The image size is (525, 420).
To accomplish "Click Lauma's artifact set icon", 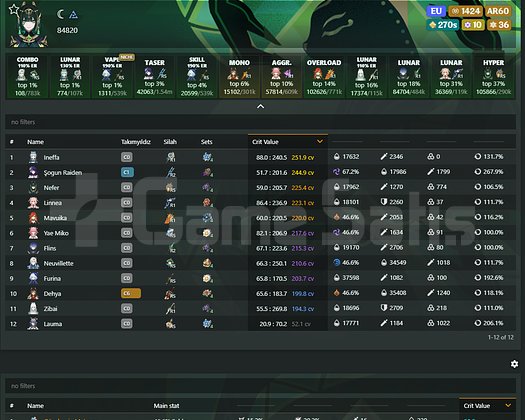I will click(208, 324).
